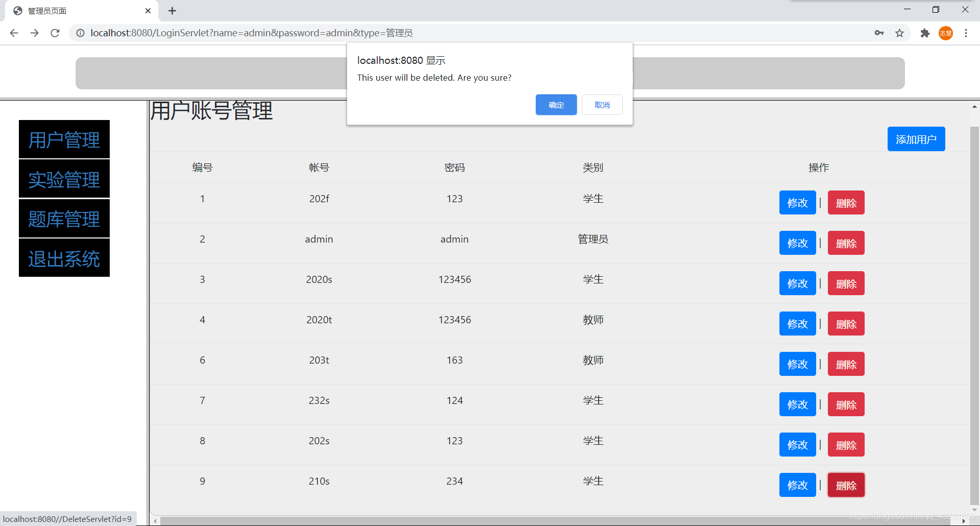Open a new browser tab
This screenshot has width=980, height=526.
click(172, 11)
